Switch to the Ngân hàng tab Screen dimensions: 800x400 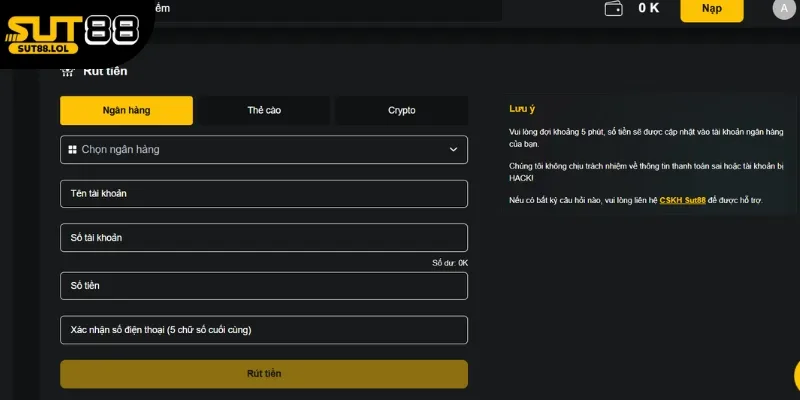tap(127, 110)
